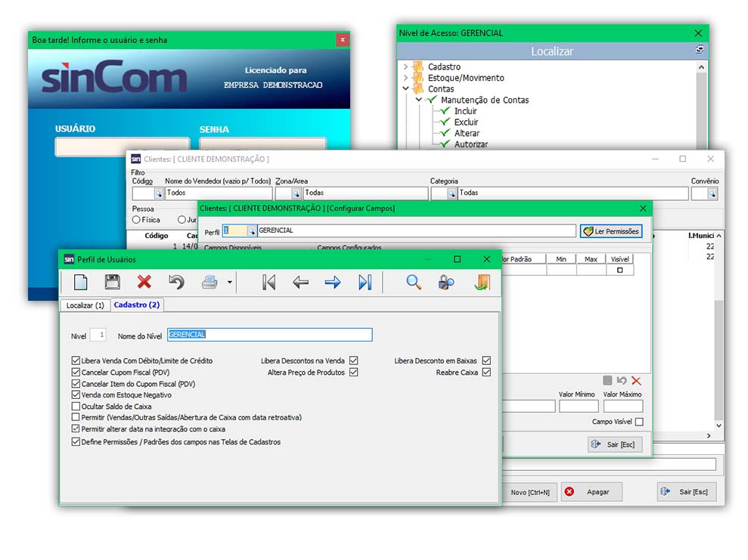Click the permissions lock icon in toolbar
Image resolution: width=748 pixels, height=560 pixels.
point(446,282)
